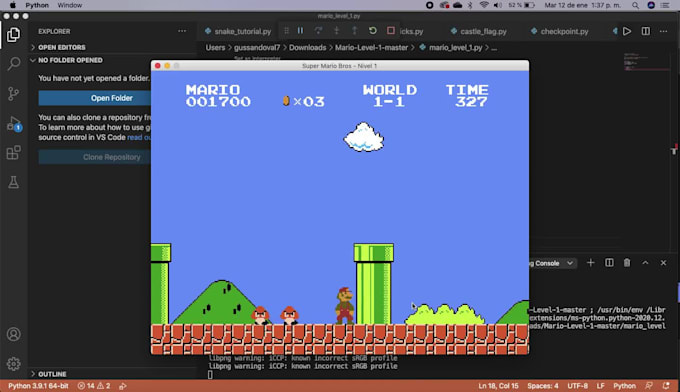The height and width of the screenshot is (392, 680).
Task: Open macOS Spotlight search
Action: 635,5
